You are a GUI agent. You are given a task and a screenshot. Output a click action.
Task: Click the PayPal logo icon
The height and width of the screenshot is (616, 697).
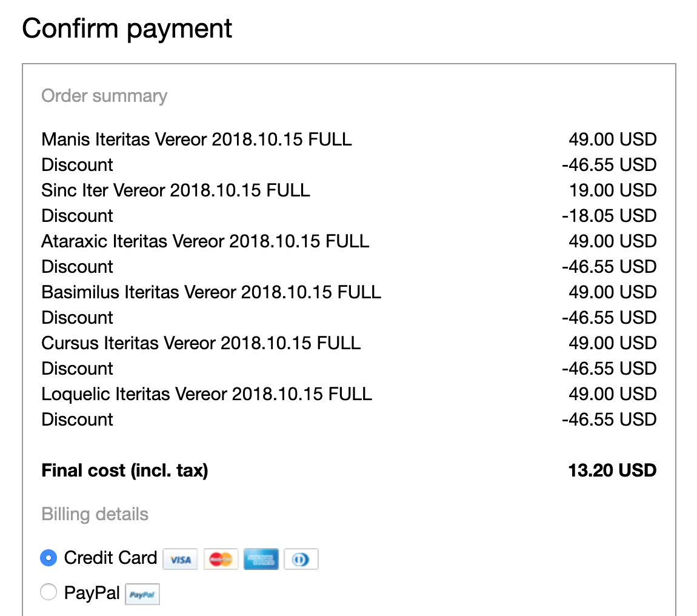click(142, 594)
